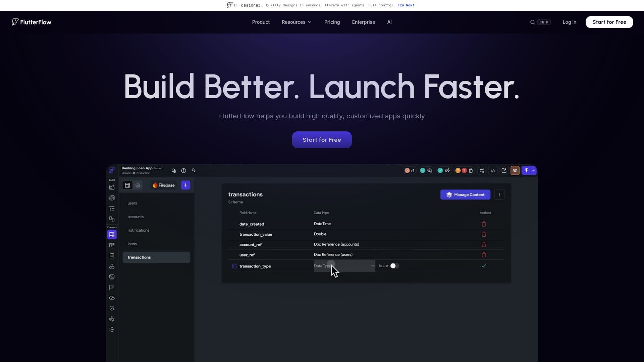Click the help question mark icon
Screen dimensions: 644x362
pos(183,171)
